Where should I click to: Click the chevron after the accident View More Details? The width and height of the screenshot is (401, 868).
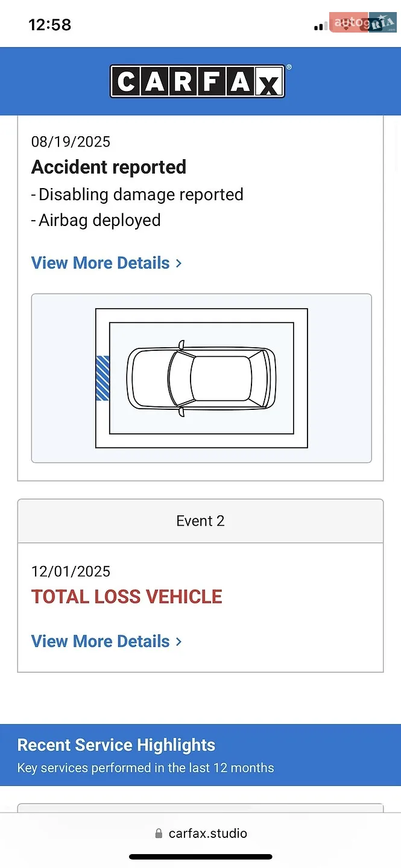pyautogui.click(x=178, y=263)
